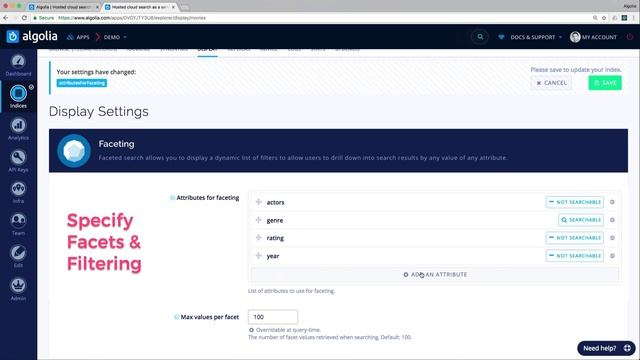Click the zoom magnifier in address bar
This screenshot has width=640, height=360.
(x=595, y=18)
